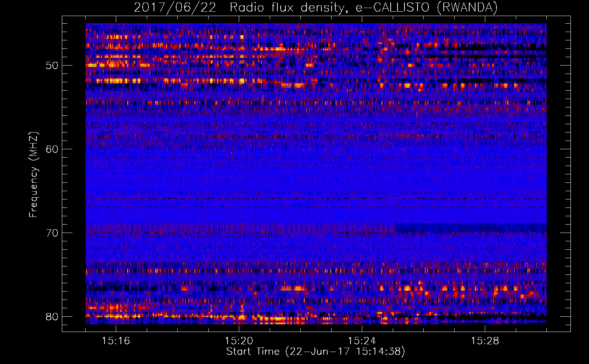Click the "Start Time (22-Jun-17 15:14:38)" label
This screenshot has height=364, width=589.
[x=316, y=352]
